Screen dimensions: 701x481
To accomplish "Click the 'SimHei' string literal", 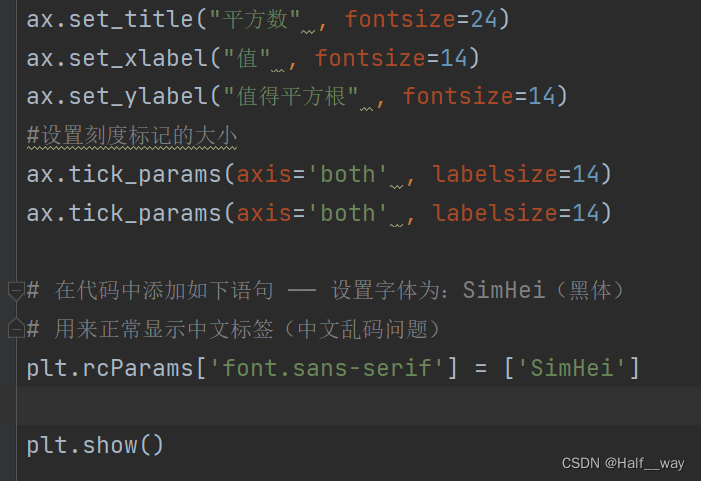I will coord(571,368).
